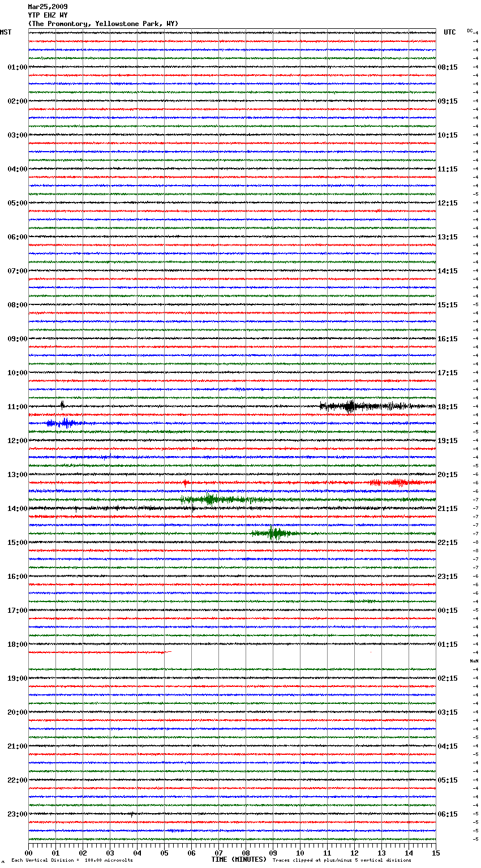Image resolution: width=481 pixels, height=868 pixels.
Task: Click the "20:00" MST hour label
Action: tap(18, 712)
